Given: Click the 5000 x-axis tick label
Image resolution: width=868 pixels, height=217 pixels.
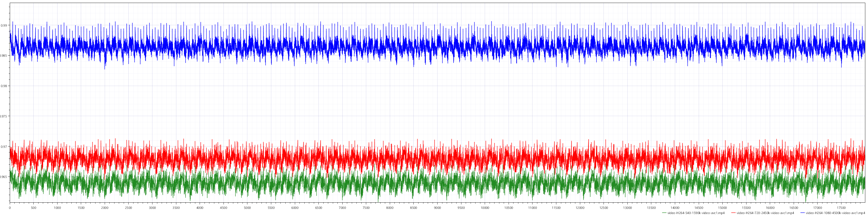Looking at the screenshot, I should pyautogui.click(x=247, y=208).
